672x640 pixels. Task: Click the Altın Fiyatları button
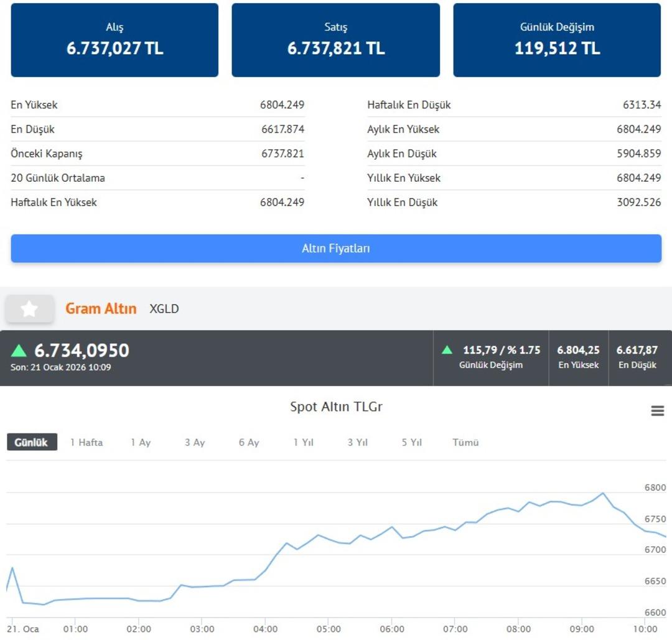pos(336,248)
